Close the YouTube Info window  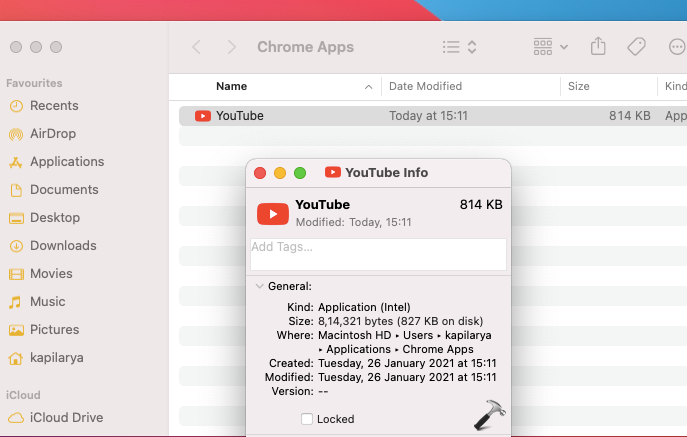[260, 173]
